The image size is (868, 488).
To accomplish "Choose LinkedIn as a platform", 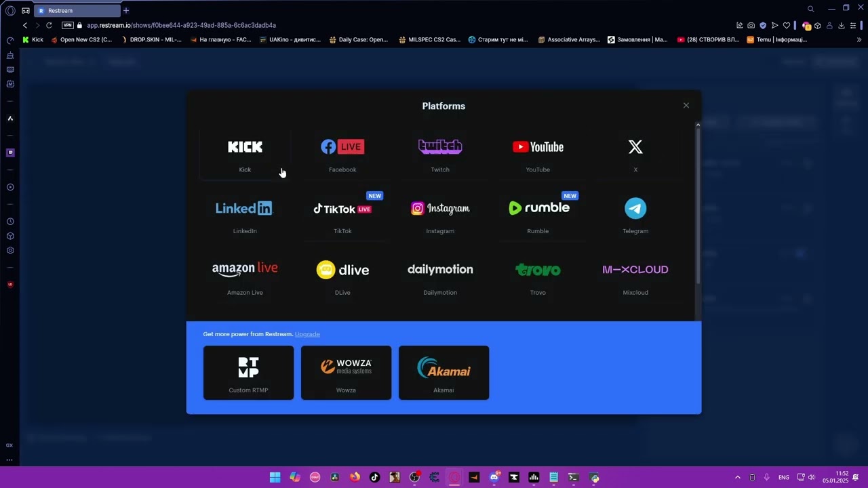I will tap(245, 217).
